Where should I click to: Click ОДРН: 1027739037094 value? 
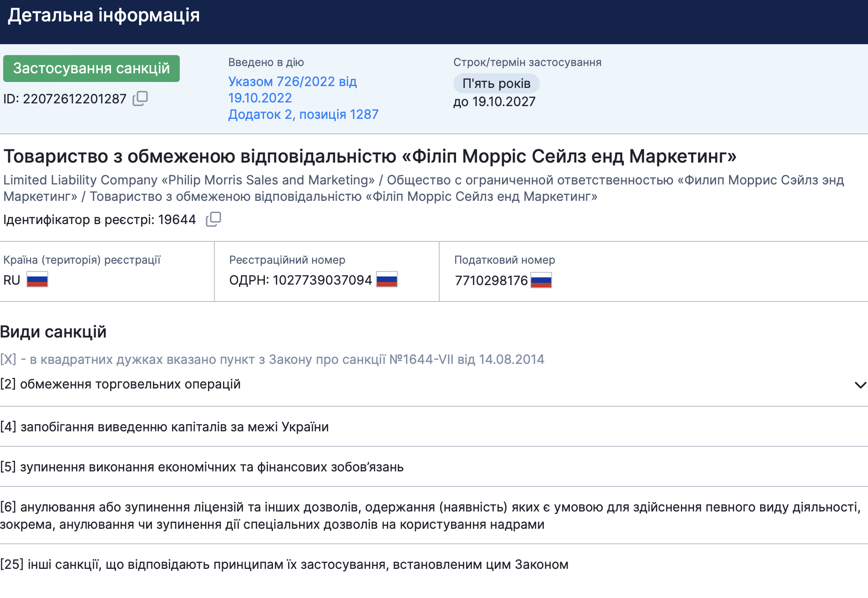[300, 280]
